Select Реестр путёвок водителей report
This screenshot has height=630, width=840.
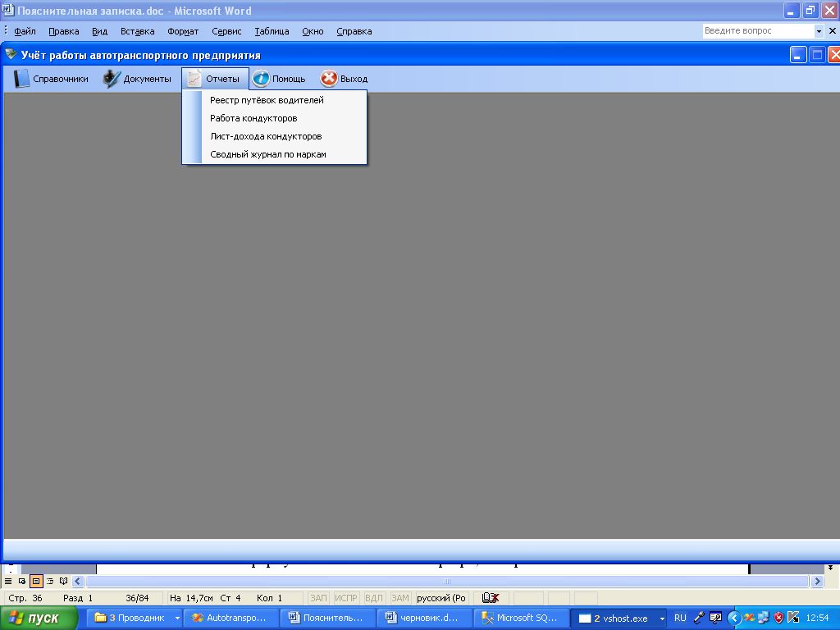click(x=274, y=100)
